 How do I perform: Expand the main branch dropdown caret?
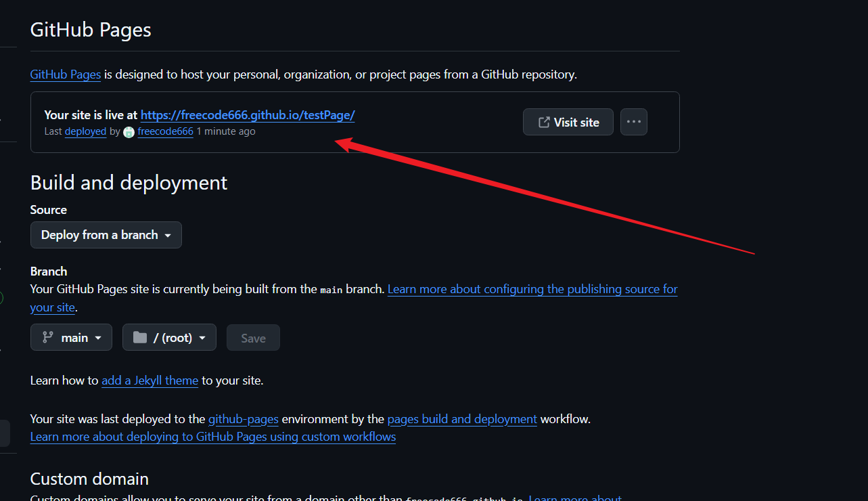[98, 338]
